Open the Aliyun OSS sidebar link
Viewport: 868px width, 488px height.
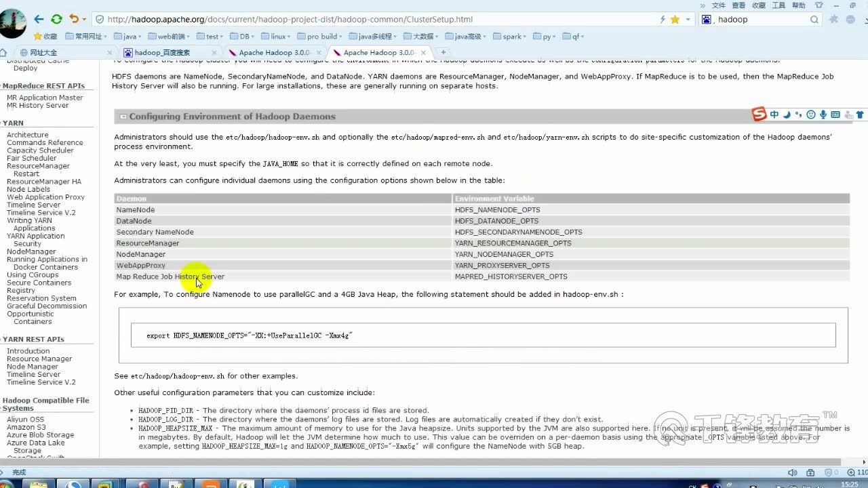point(25,420)
